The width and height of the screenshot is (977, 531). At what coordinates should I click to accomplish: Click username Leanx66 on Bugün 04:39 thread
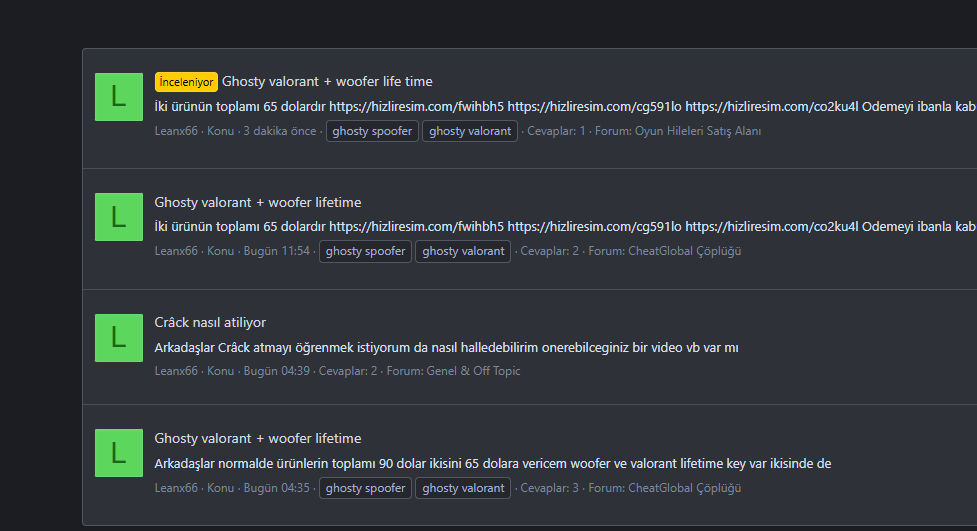pyautogui.click(x=176, y=371)
